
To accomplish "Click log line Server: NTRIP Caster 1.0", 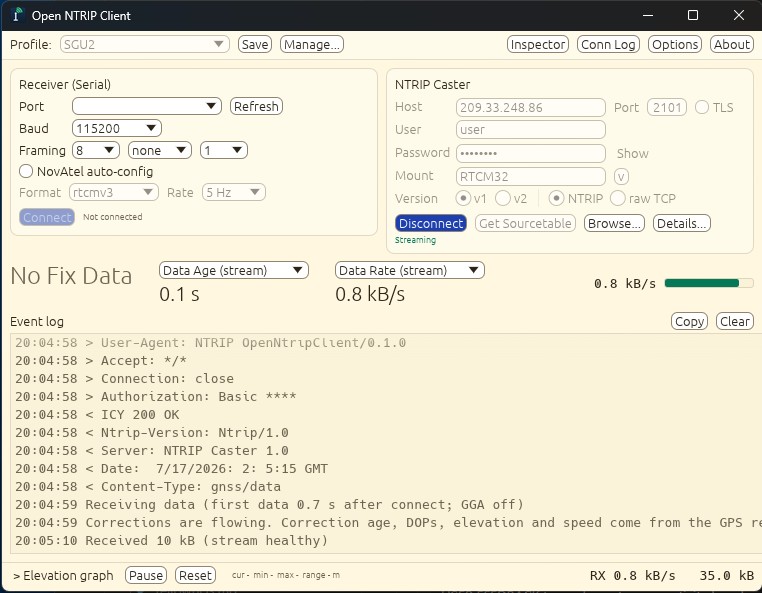I will pyautogui.click(x=152, y=451).
